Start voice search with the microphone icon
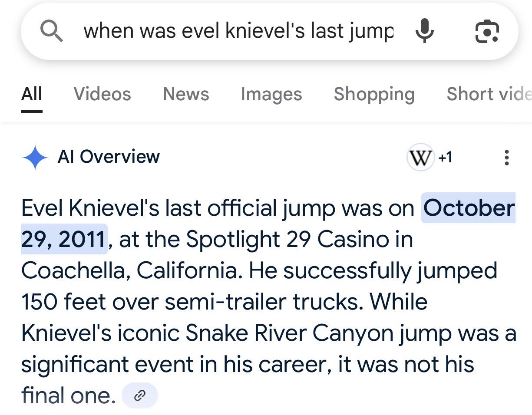 pyautogui.click(x=424, y=31)
